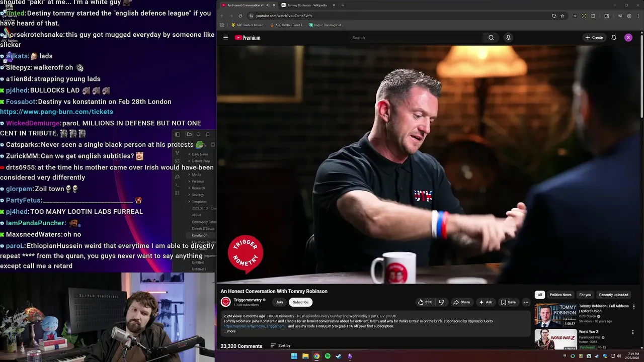Expand the description with ...more
644x362 pixels.
[230, 331]
